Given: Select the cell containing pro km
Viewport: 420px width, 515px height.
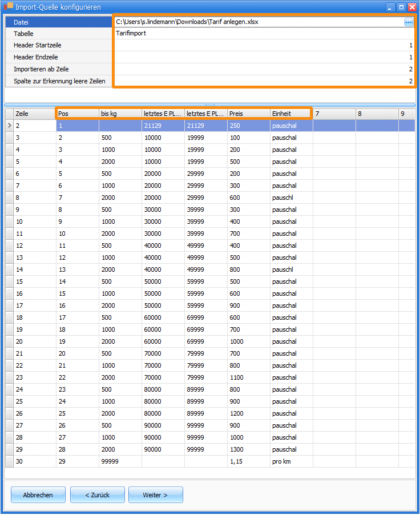Looking at the screenshot, I should pyautogui.click(x=291, y=461).
